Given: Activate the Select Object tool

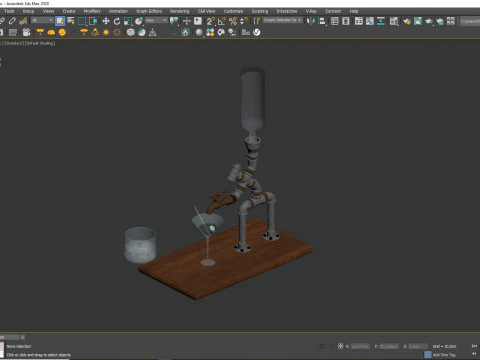Looking at the screenshot, I should click(60, 21).
